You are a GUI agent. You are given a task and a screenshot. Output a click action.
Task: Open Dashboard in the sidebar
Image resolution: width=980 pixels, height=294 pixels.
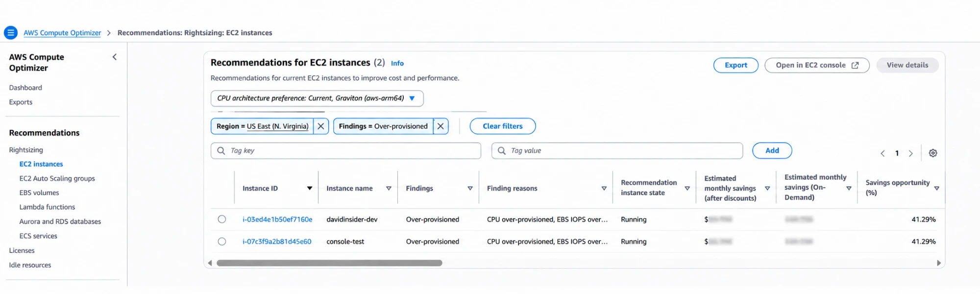point(25,88)
